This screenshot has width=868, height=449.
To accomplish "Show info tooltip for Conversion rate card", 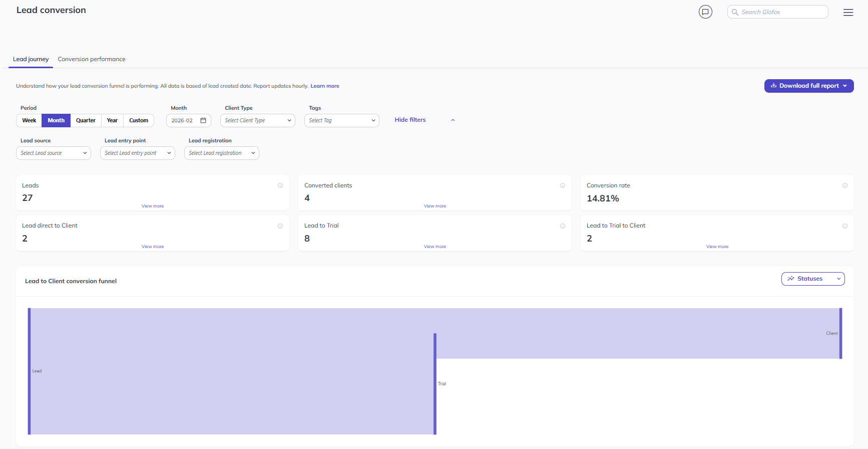I will (x=845, y=185).
